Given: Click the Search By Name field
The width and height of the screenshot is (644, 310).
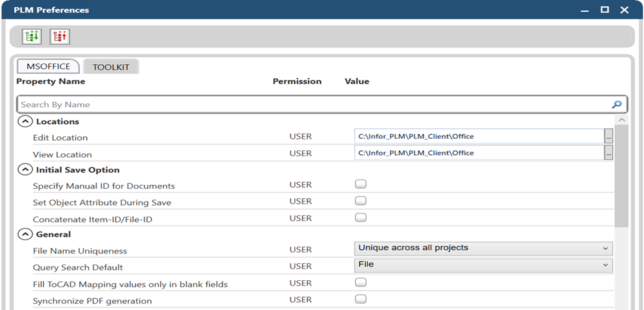Looking at the screenshot, I should click(311, 104).
